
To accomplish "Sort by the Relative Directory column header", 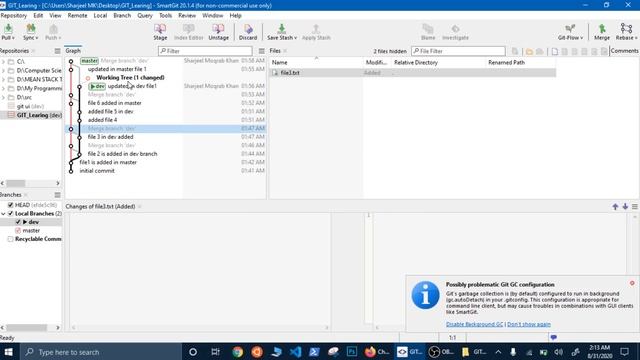I will (x=438, y=62).
